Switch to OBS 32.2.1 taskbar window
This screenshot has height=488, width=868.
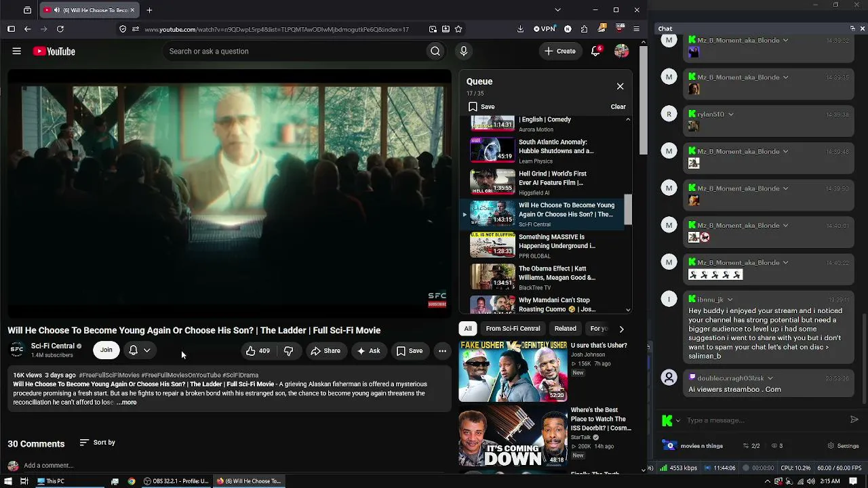pyautogui.click(x=176, y=481)
